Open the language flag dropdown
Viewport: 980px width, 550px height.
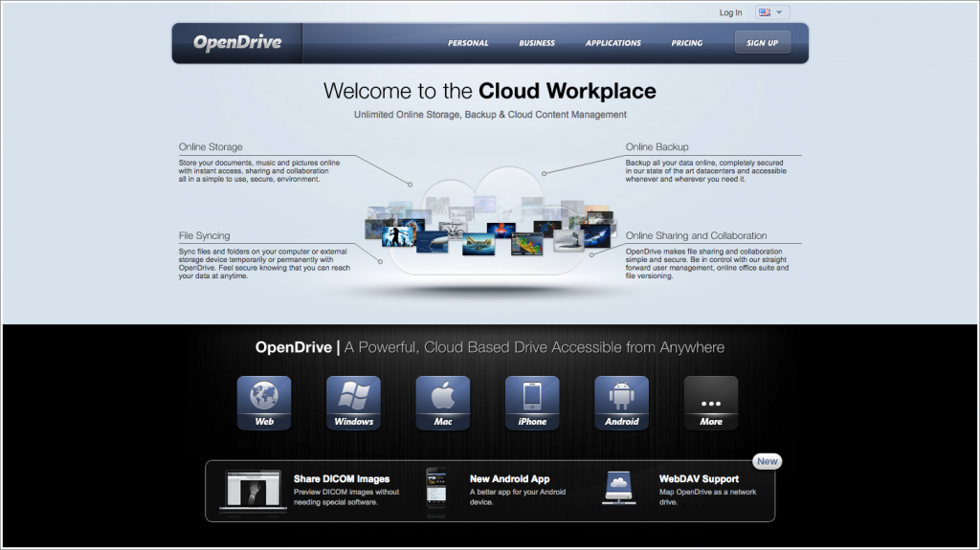coord(772,12)
